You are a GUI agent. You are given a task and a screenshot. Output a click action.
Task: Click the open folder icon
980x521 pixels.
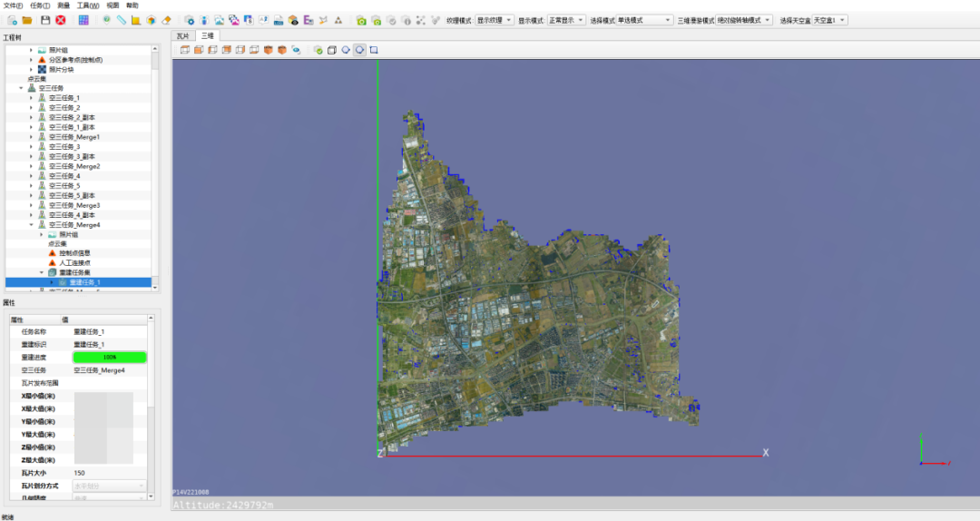(27, 21)
